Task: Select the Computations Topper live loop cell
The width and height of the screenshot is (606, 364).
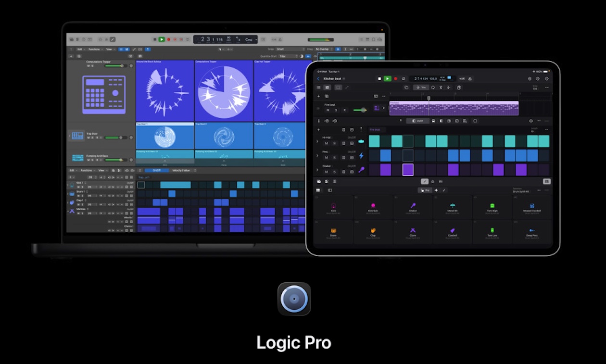Action: 224,90
